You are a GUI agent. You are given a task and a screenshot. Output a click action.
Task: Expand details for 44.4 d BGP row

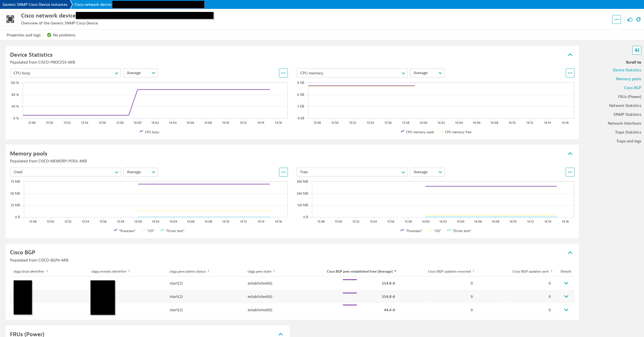coord(566,310)
